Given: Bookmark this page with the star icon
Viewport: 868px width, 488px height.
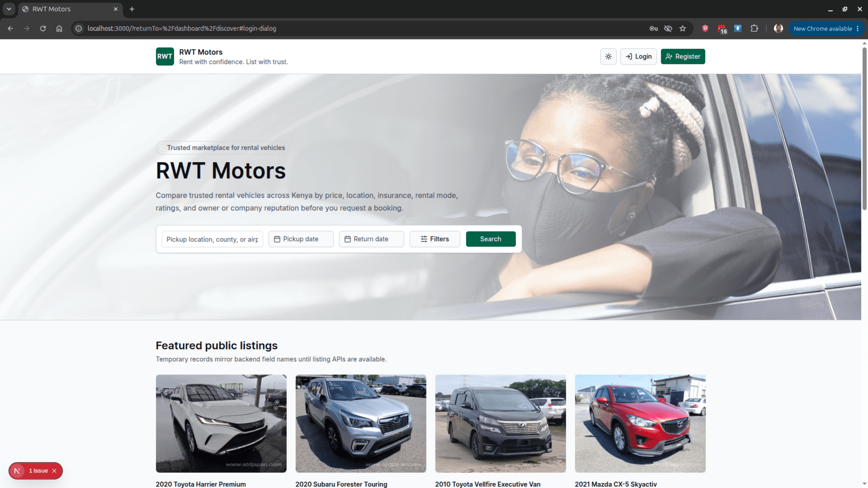Looking at the screenshot, I should pyautogui.click(x=682, y=29).
